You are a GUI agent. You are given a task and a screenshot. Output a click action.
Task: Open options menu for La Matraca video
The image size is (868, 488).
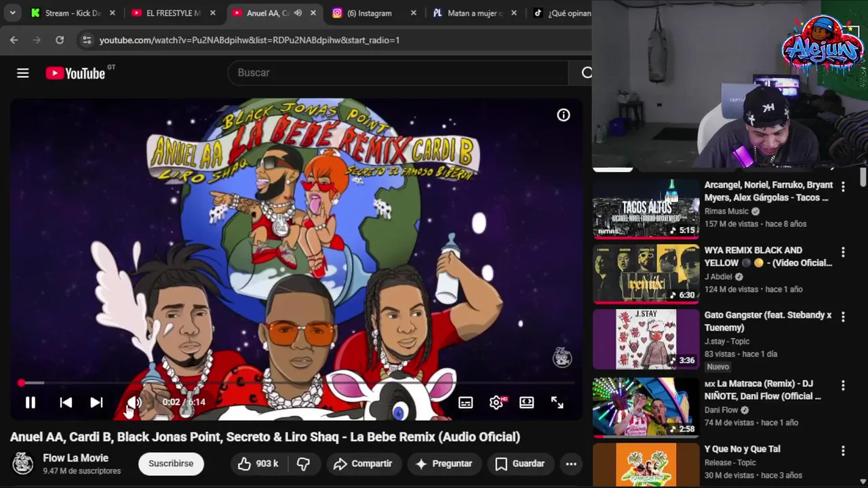[843, 386]
